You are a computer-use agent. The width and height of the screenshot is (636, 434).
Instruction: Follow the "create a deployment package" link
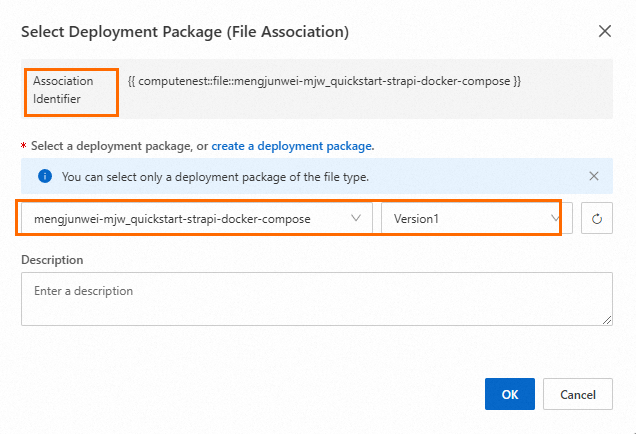coord(292,146)
